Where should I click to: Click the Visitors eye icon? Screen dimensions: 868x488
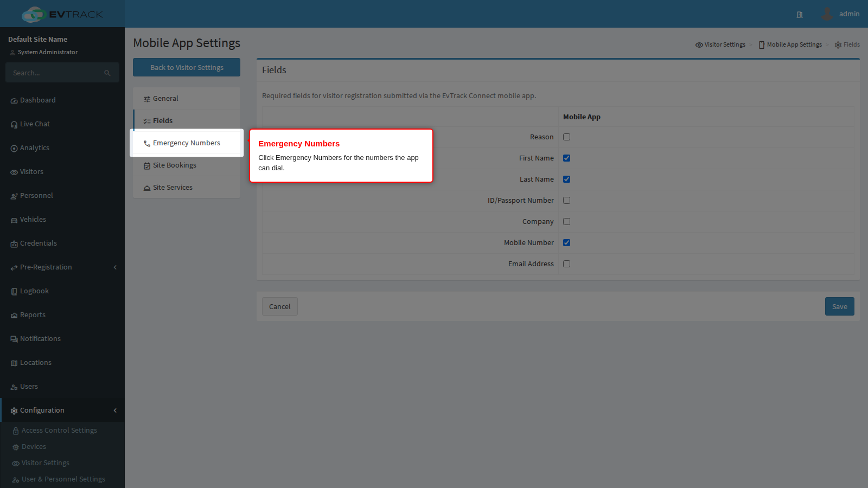click(14, 172)
